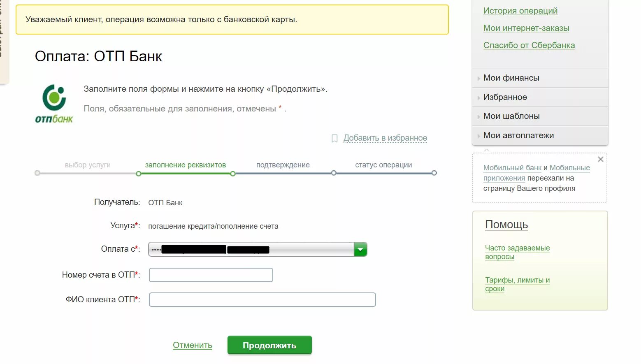This screenshot has height=364, width=641.
Task: Open the Помощь heading link
Action: click(506, 225)
